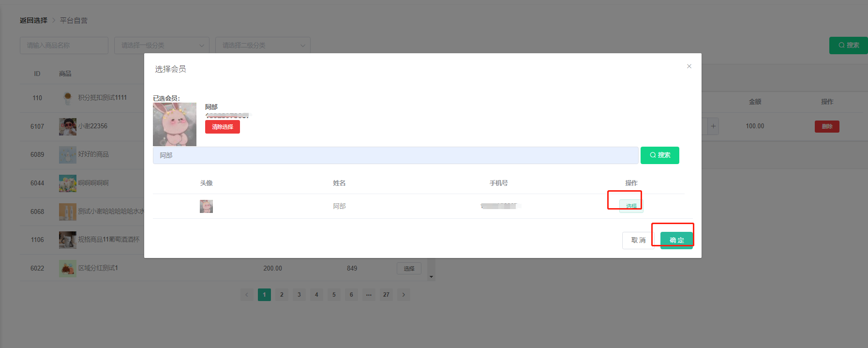Click ID cell 6107

pos(37,127)
